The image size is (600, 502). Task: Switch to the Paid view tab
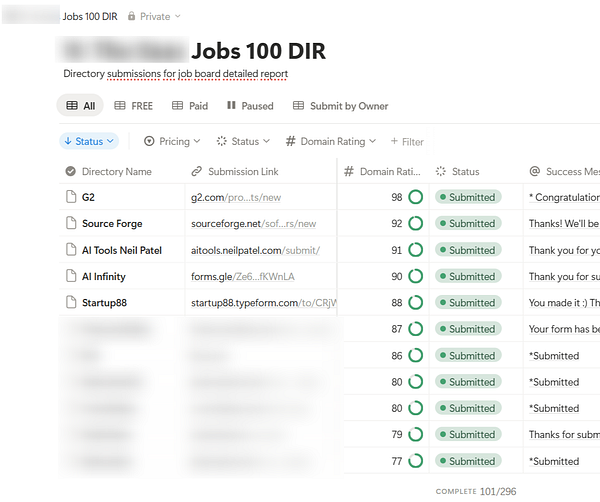click(x=190, y=106)
